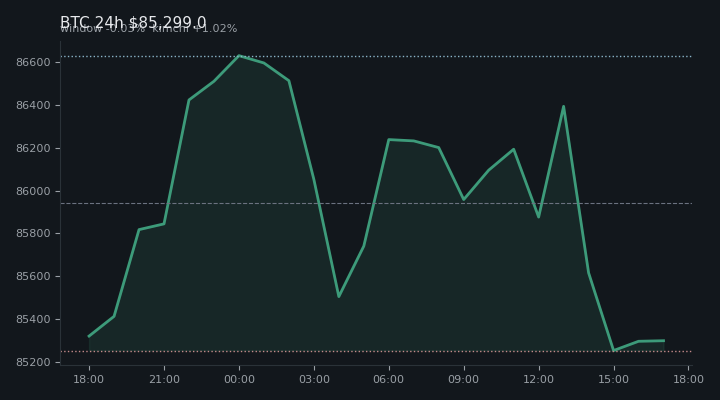This screenshot has width=720, height=400.
Task: Click the 00:00 time axis label
Action: click(239, 379)
